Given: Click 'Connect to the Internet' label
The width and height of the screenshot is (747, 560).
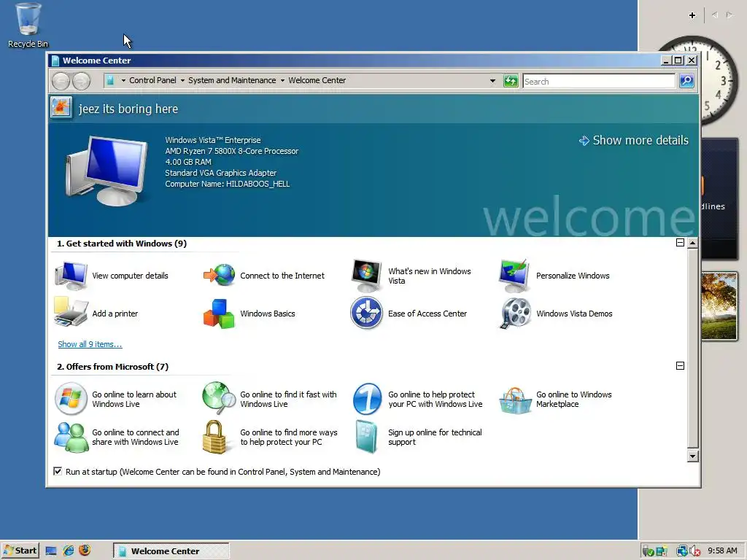Looking at the screenshot, I should (282, 276).
